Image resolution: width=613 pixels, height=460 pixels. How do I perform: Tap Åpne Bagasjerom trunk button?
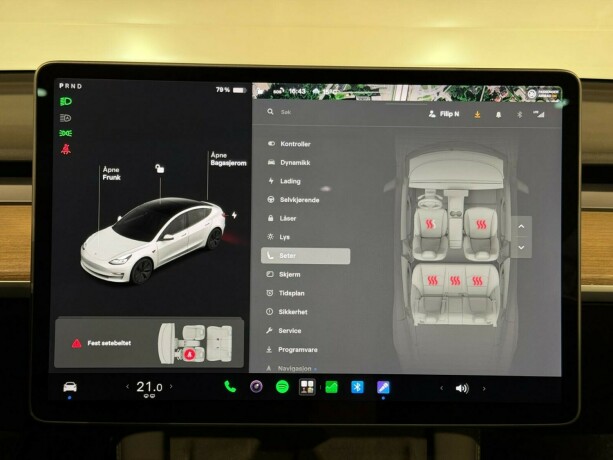(x=228, y=159)
